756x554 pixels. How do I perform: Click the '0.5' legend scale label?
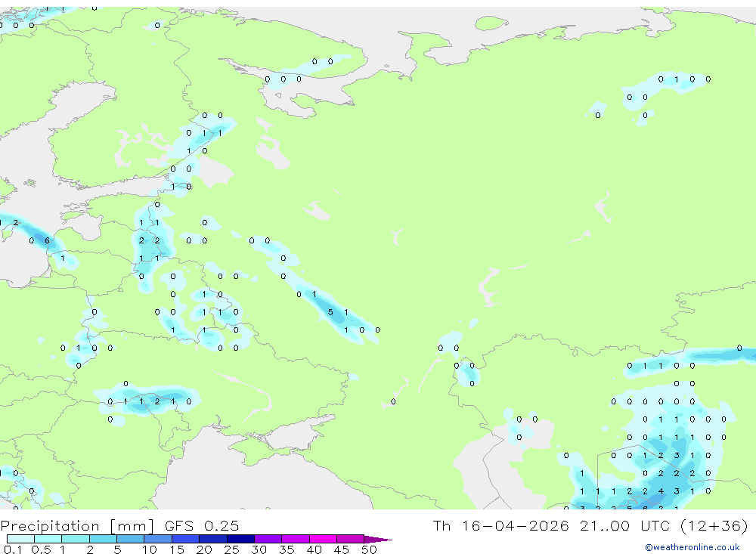pyautogui.click(x=41, y=549)
